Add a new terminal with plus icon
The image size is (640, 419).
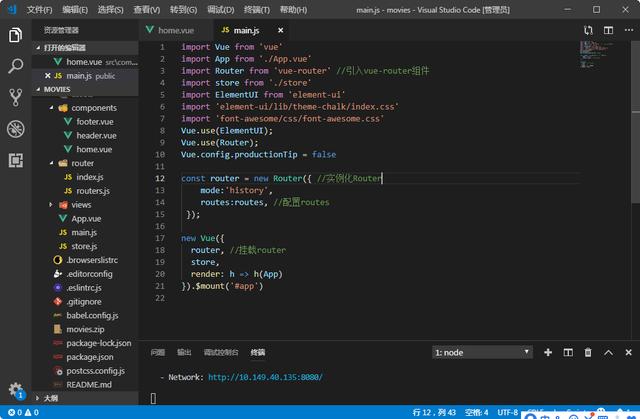pos(548,352)
